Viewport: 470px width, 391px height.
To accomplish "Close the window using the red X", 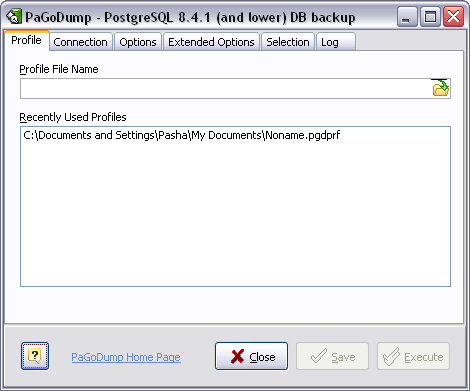I will point(453,17).
